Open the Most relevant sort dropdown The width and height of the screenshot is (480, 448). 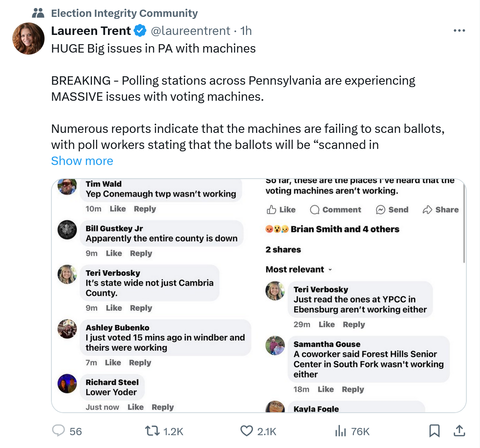click(x=299, y=269)
